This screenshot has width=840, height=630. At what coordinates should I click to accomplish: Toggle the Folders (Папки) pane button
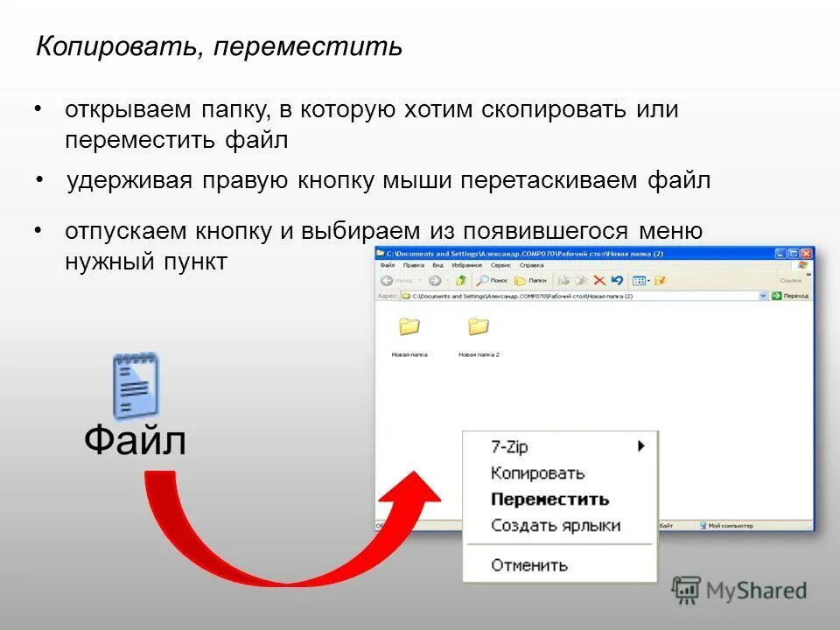530,280
